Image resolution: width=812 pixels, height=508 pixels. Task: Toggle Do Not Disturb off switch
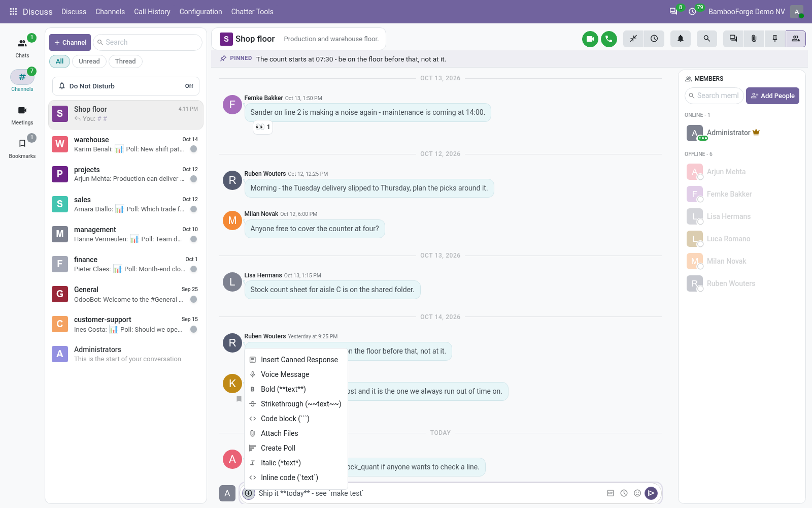tap(126, 86)
